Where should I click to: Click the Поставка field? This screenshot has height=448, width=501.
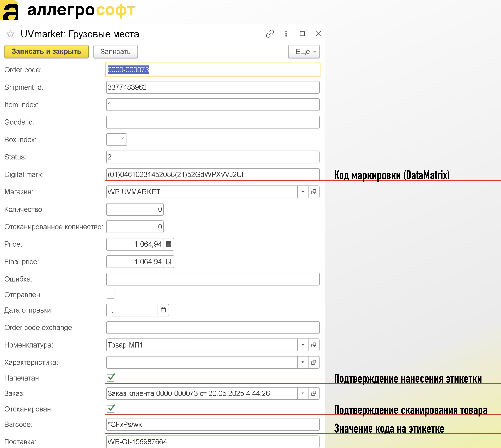coord(213,442)
